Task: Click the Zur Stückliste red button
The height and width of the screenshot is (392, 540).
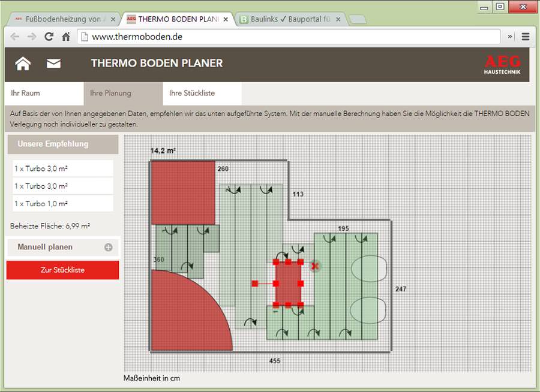Action: pyautogui.click(x=62, y=270)
